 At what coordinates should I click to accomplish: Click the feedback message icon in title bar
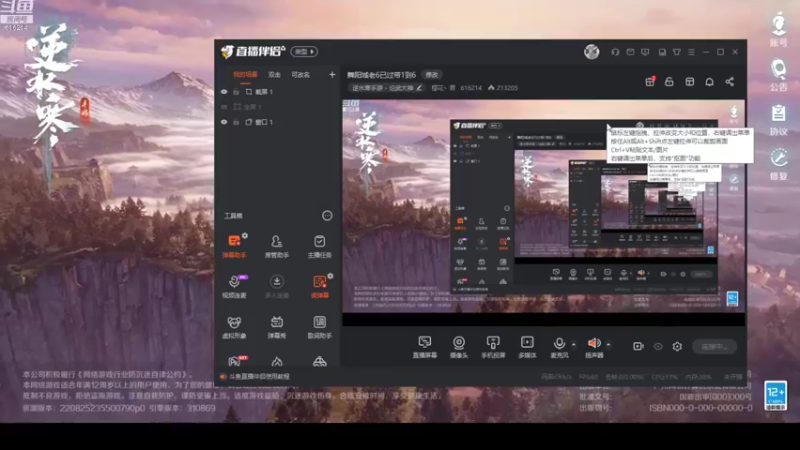[645, 52]
